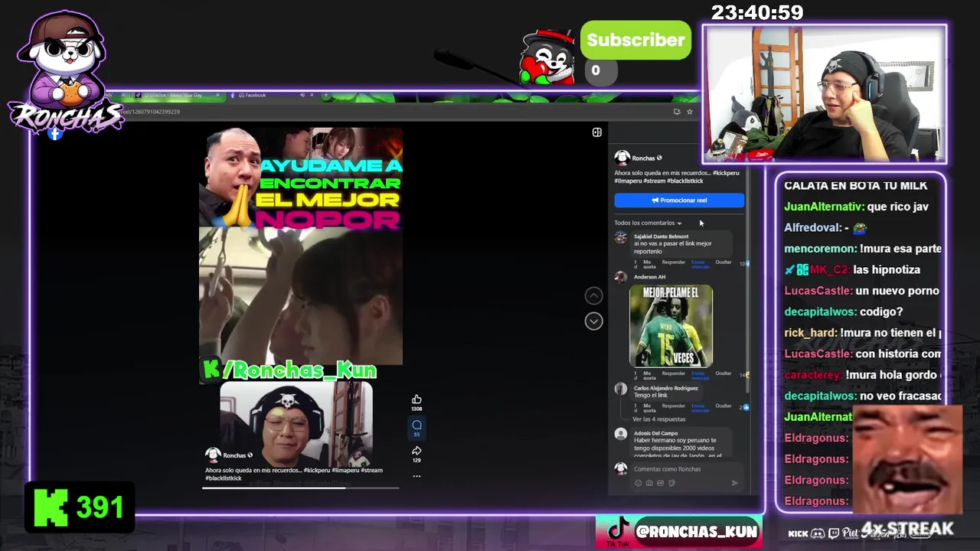Switch to the Facebook browser tab
Image resolution: width=980 pixels, height=551 pixels.
click(268, 95)
